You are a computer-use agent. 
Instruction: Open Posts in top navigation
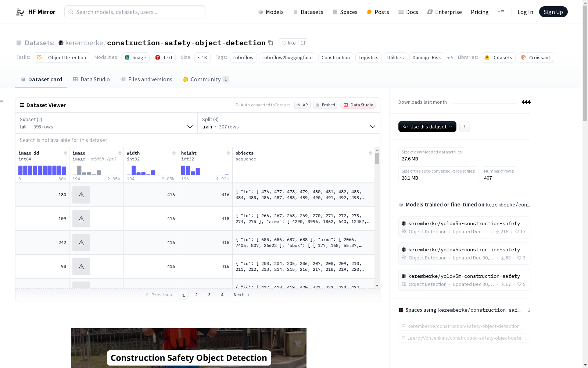pyautogui.click(x=378, y=12)
